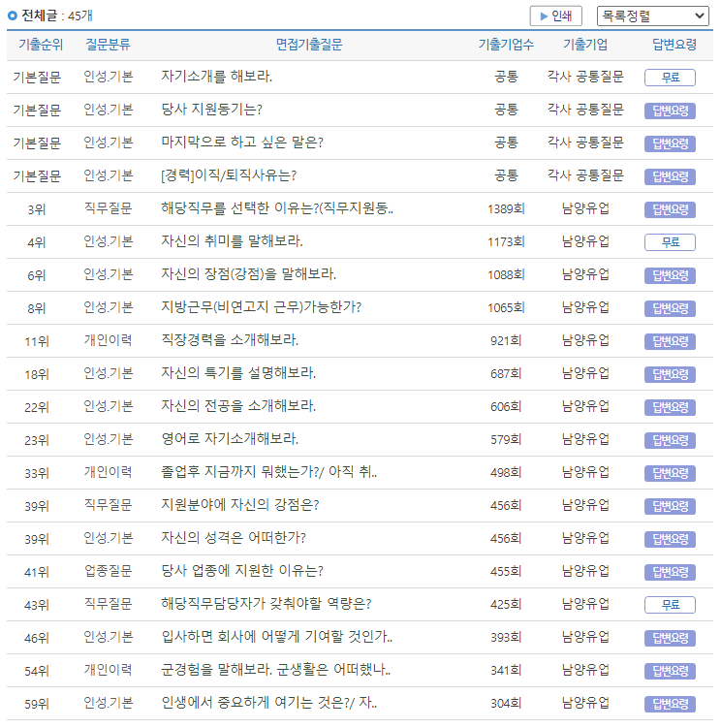Screen dimensions: 721x728
Task: Open question [경력]이직/퇴직사유는?
Action: (229, 175)
